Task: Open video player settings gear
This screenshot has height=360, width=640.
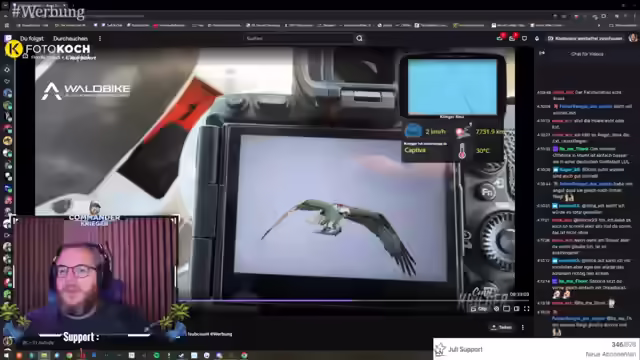Action: pos(496,309)
